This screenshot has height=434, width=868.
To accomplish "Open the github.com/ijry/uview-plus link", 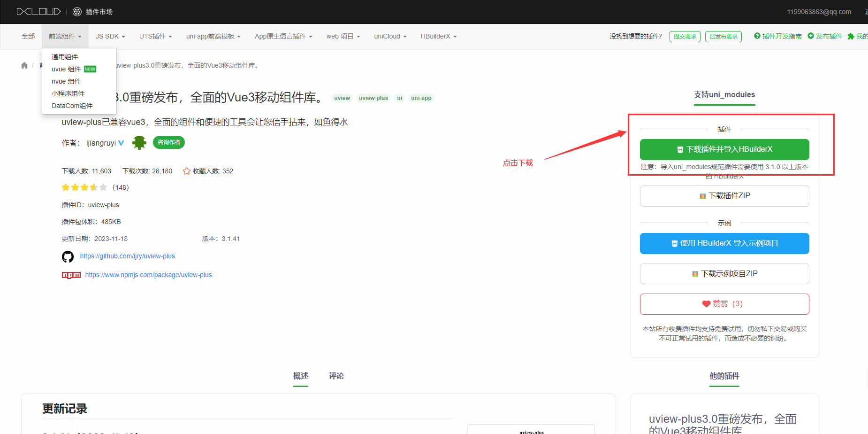I will click(128, 256).
